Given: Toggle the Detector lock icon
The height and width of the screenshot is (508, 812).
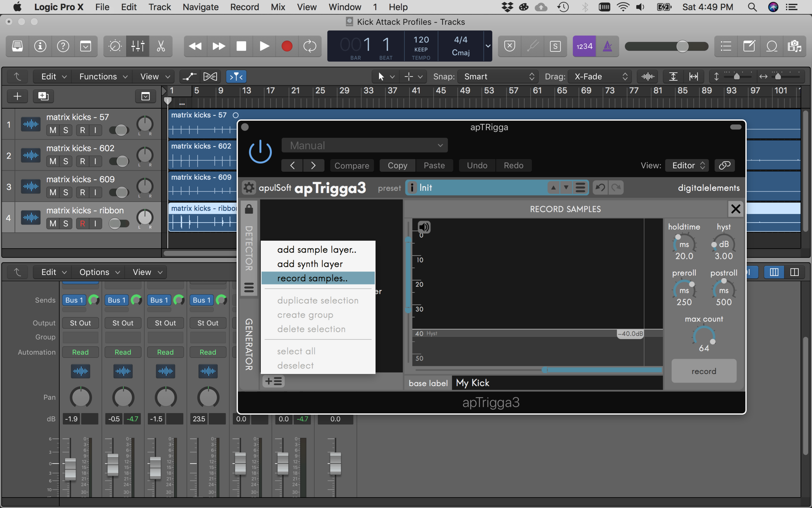Looking at the screenshot, I should tap(249, 209).
